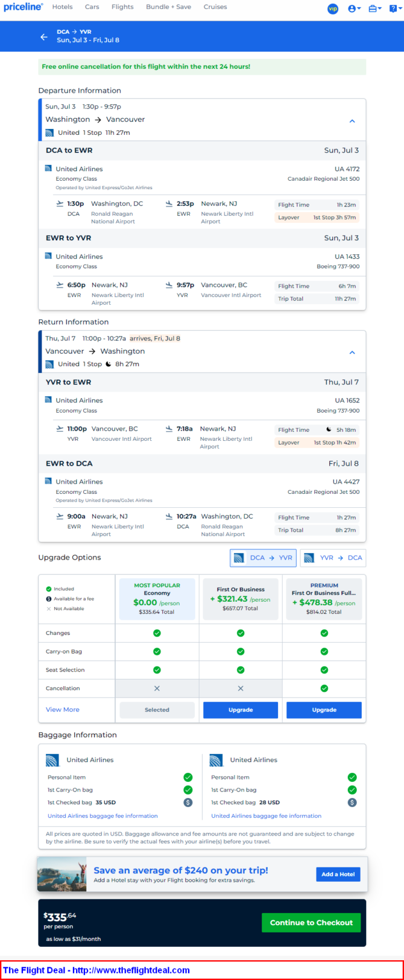The image size is (404, 980).
Task: Click the Add a Hotel button
Action: coord(338,874)
